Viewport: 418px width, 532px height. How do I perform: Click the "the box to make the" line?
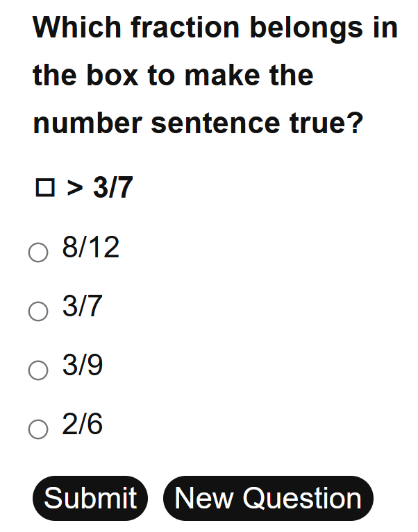(x=173, y=75)
